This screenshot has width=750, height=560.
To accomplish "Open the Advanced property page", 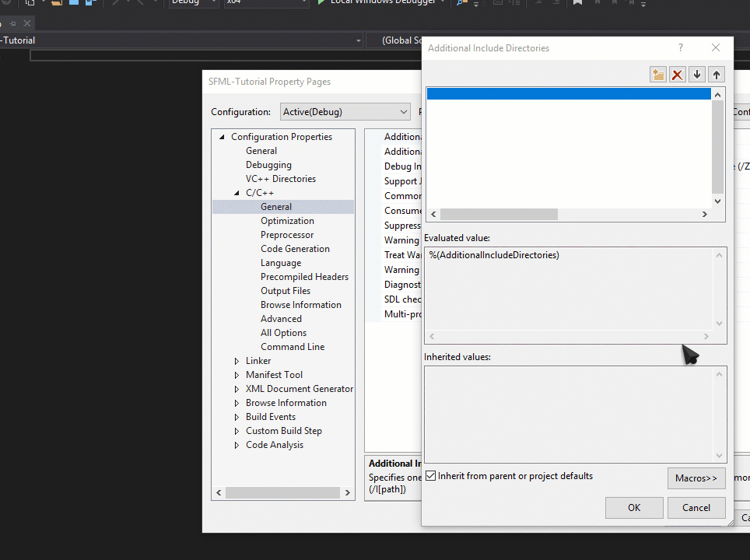I will tap(281, 319).
